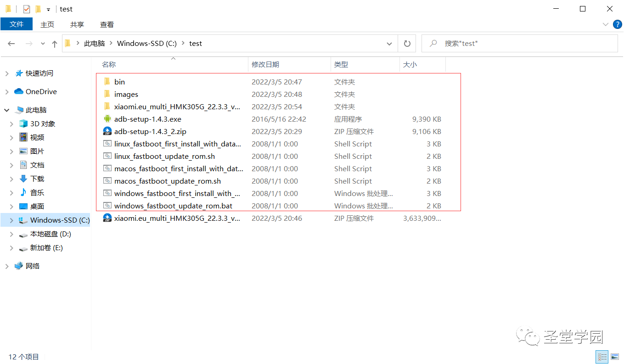Click the macos_fastboot_update_rom.sh script icon
624x364 pixels.
tap(107, 181)
